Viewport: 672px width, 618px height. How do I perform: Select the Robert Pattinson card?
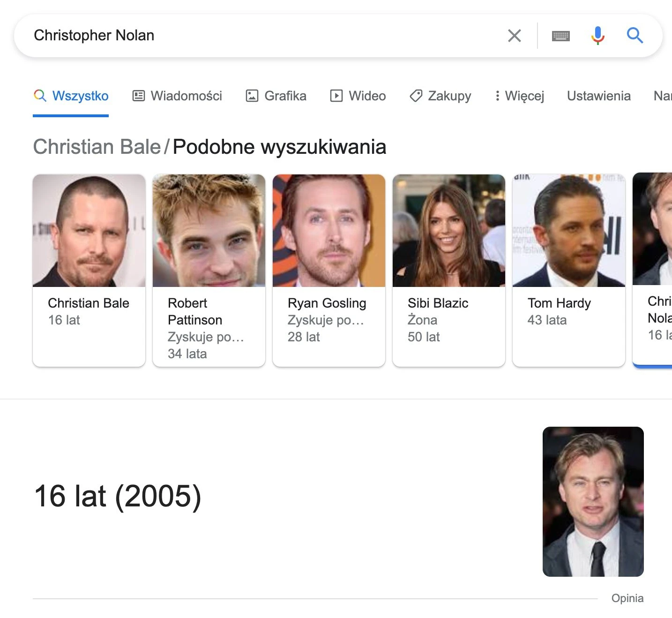tap(209, 271)
